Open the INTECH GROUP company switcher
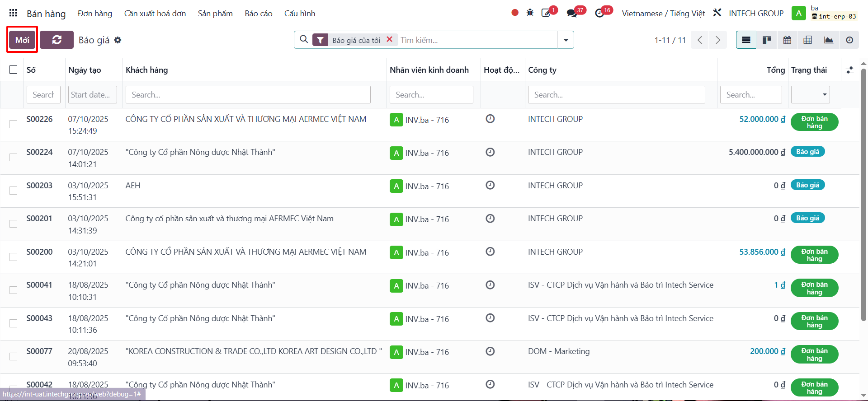Viewport: 868px width, 401px height. point(756,14)
